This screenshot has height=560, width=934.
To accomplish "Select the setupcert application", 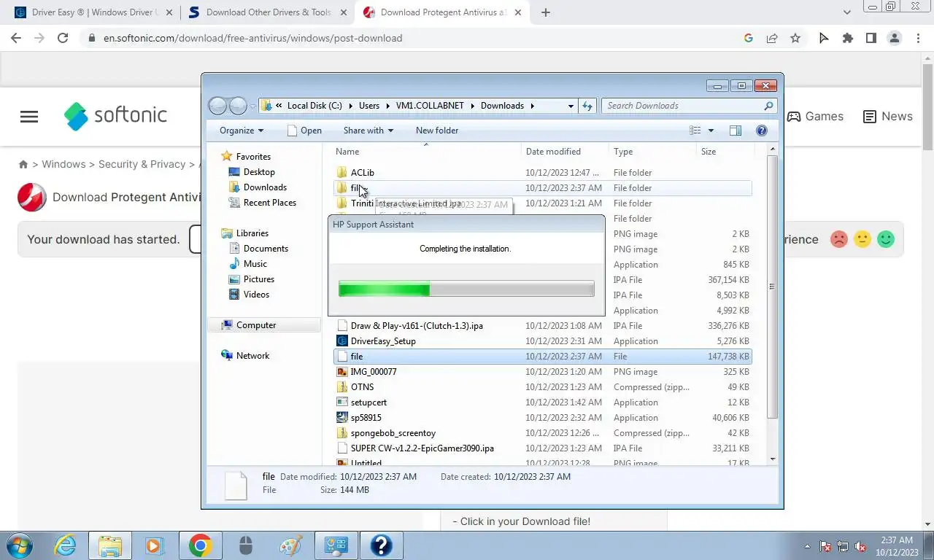I will click(x=542, y=402).
